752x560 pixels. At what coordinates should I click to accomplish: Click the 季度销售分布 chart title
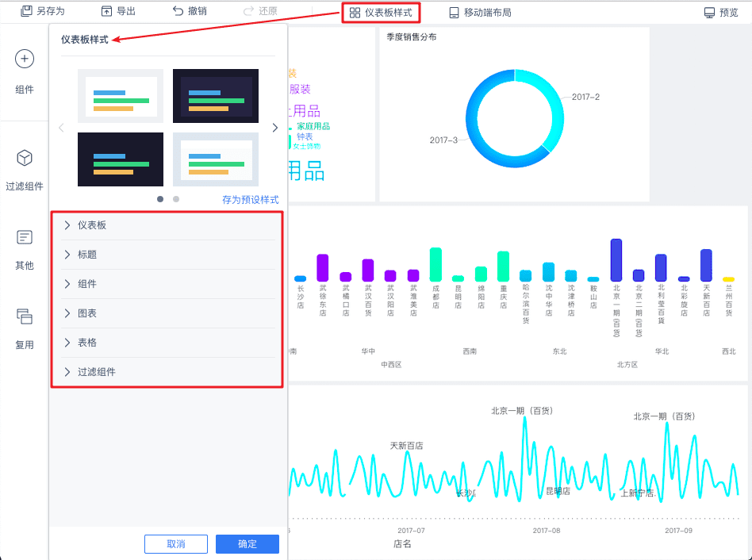pos(412,37)
